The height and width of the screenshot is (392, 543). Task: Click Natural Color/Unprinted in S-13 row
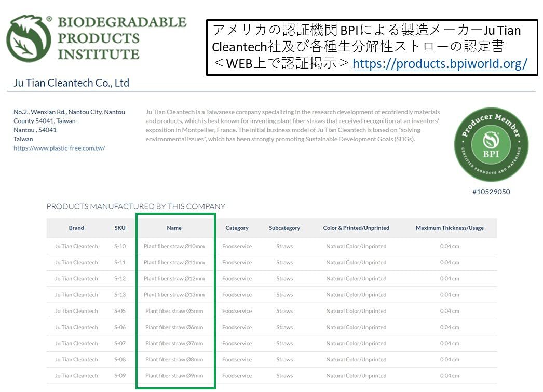click(356, 295)
